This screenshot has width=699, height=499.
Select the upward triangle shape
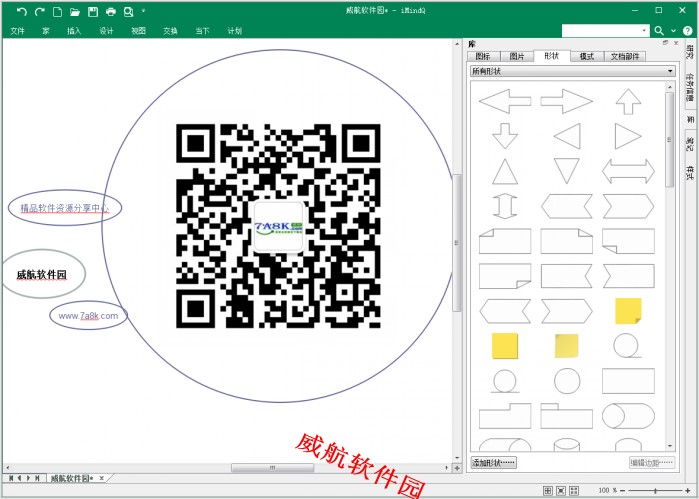(505, 171)
